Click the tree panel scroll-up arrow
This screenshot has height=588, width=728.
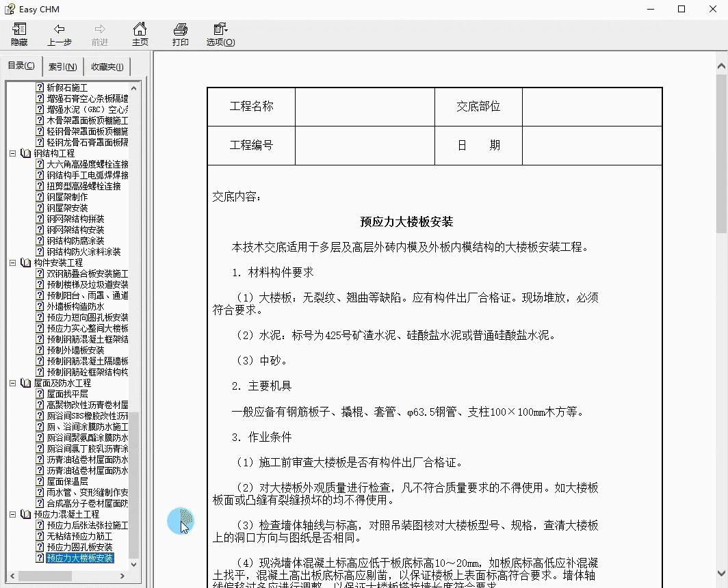[133, 88]
